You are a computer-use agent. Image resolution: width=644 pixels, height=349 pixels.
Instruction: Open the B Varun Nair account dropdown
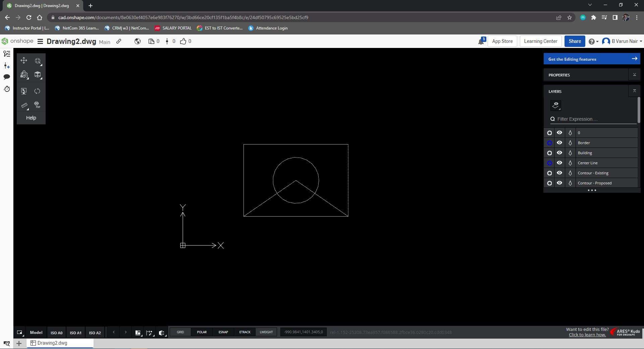pyautogui.click(x=622, y=41)
